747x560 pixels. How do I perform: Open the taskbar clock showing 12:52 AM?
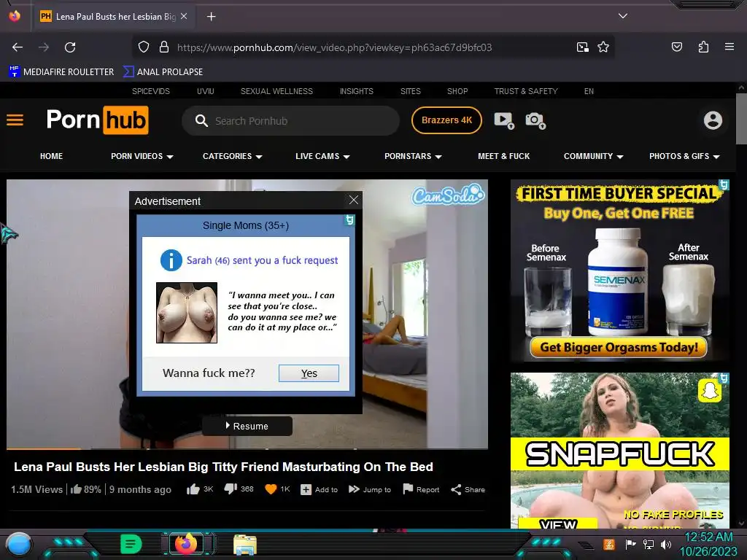[708, 544]
